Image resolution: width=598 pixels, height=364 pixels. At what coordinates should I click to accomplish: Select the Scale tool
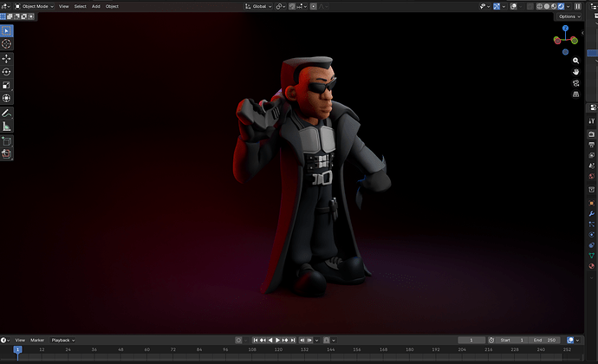tap(6, 85)
